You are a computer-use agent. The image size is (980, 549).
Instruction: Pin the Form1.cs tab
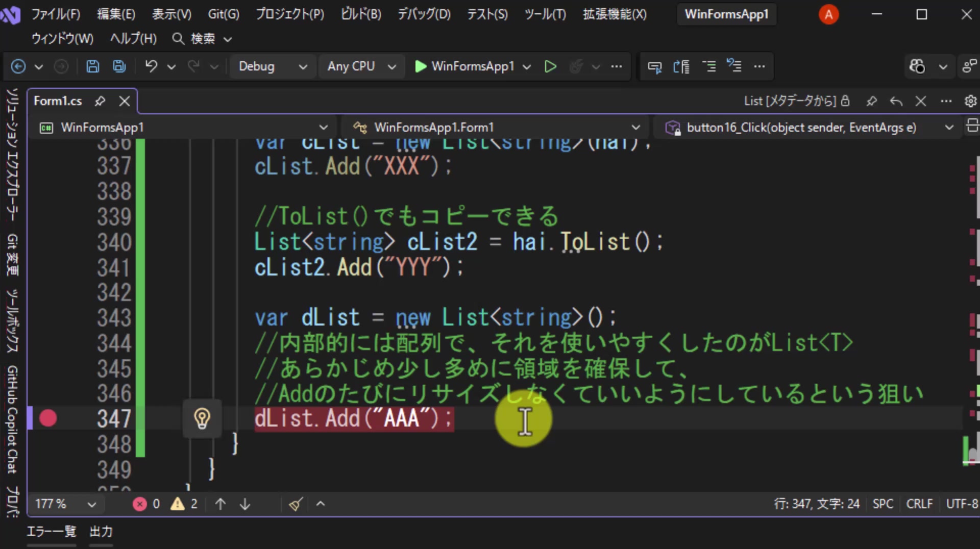(100, 101)
